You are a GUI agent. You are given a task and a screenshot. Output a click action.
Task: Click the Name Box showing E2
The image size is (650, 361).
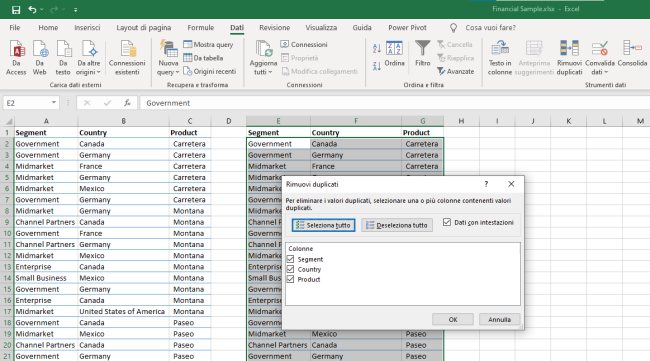pos(27,103)
